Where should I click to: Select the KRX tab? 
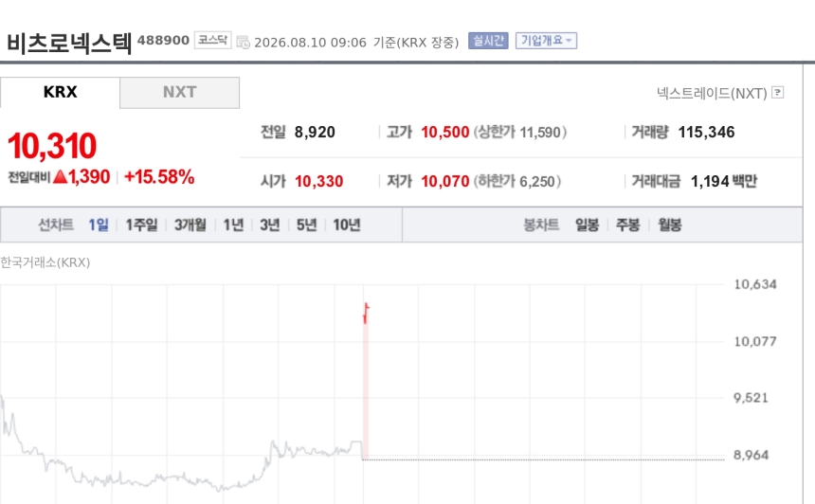61,92
